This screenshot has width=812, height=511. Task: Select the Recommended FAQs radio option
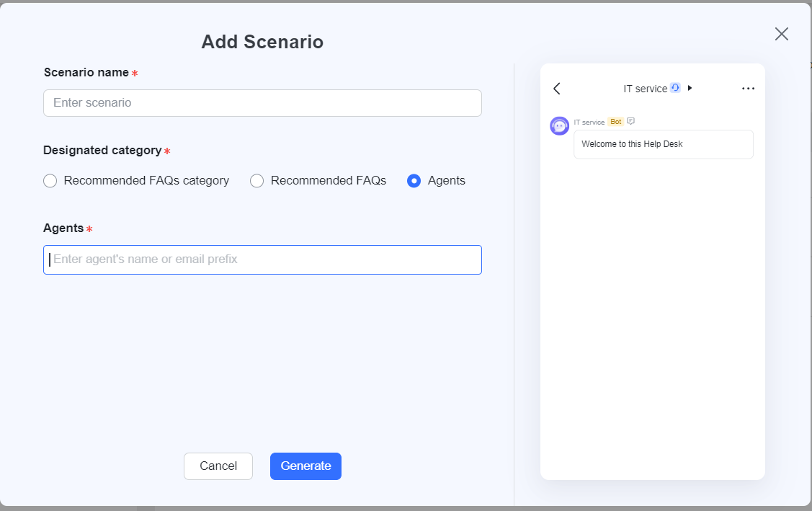[257, 181]
